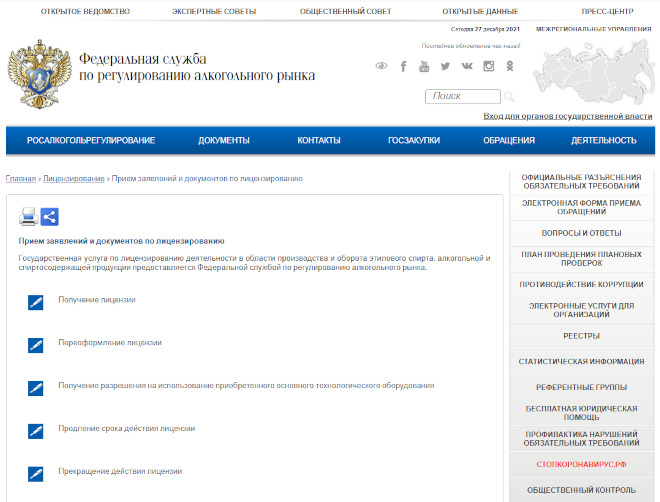The image size is (660, 502).
Task: Open Статистическая информация sidebar item
Action: [x=581, y=361]
